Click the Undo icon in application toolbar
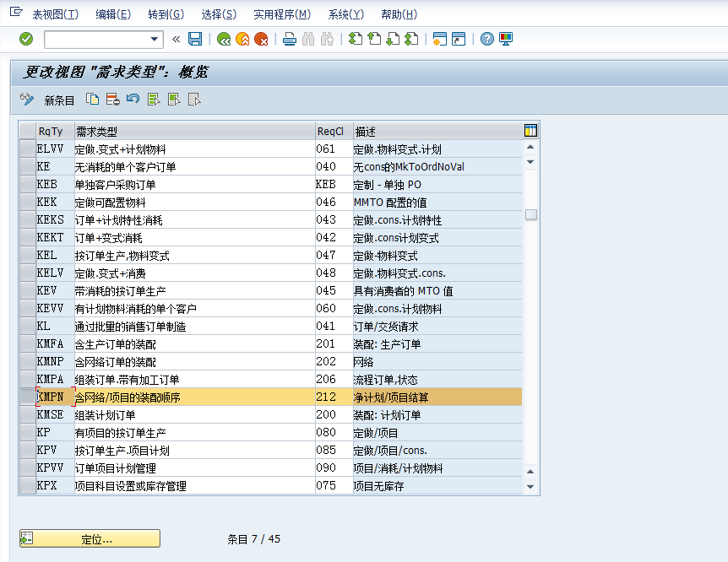This screenshot has height=562, width=728. pos(133,100)
